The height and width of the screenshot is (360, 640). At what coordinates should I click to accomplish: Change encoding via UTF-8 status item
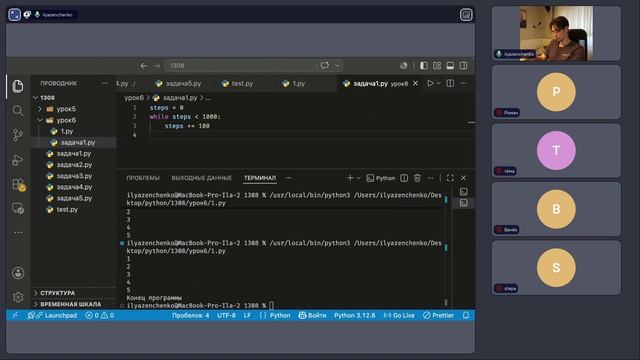click(x=226, y=316)
